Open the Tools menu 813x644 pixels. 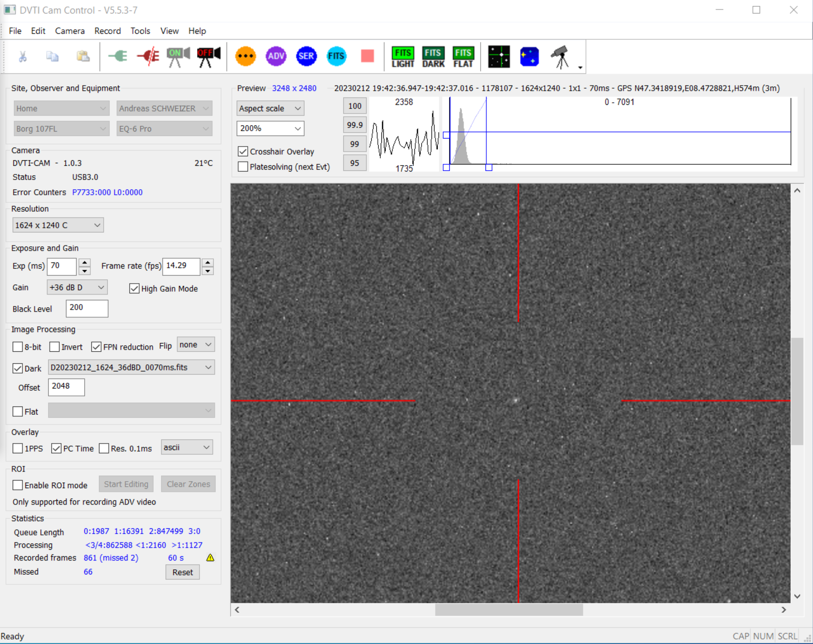(140, 31)
